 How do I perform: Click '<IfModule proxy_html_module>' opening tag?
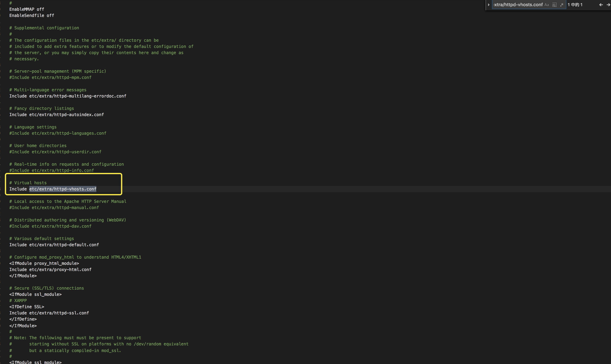tap(44, 263)
